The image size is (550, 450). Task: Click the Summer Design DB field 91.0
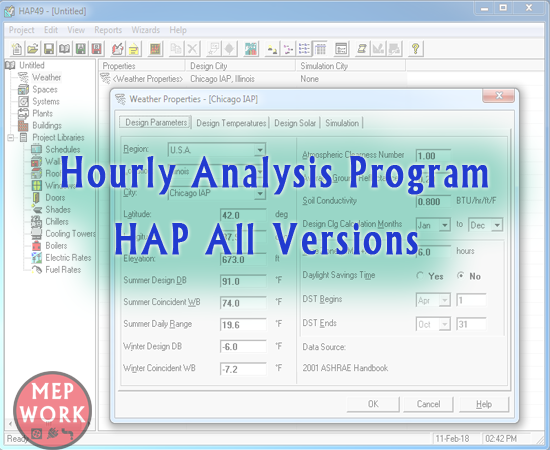(243, 281)
